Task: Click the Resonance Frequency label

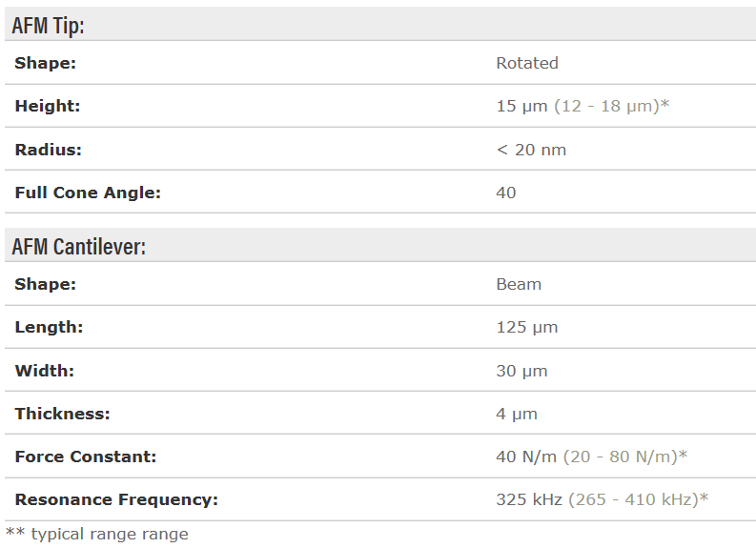Action: [116, 499]
